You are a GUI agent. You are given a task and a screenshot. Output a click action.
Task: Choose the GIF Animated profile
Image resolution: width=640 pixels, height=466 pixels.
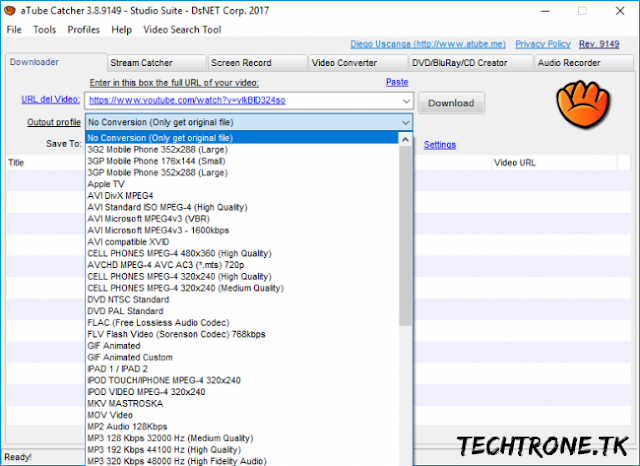[x=242, y=346]
